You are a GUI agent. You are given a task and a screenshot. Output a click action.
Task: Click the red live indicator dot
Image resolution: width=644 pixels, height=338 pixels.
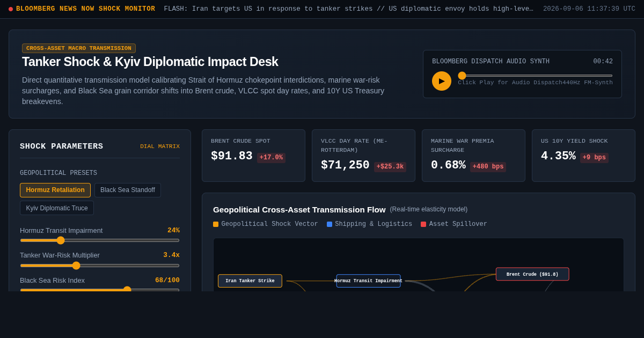11,9
